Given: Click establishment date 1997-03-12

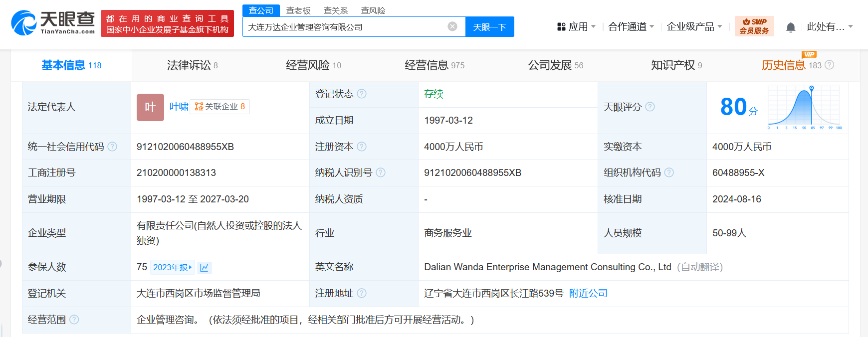Looking at the screenshot, I should tap(448, 120).
